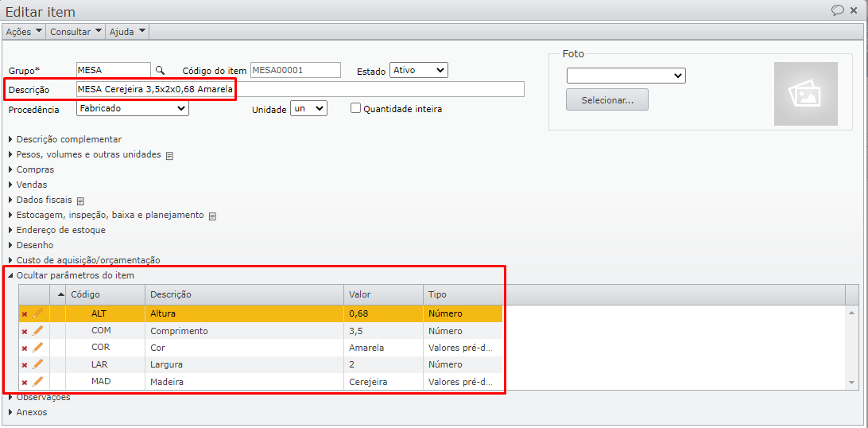Edit the LAR Largura parameter with pencil
The width and height of the screenshot is (868, 428).
point(37,364)
